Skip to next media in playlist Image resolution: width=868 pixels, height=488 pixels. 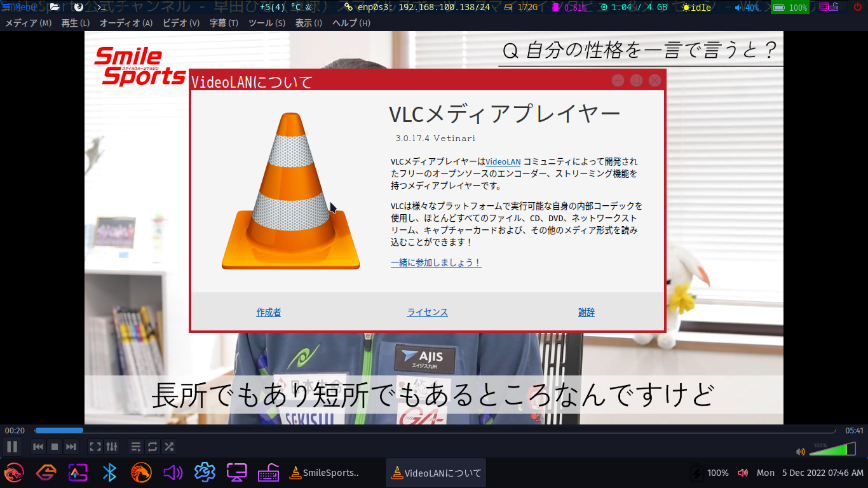(x=71, y=447)
